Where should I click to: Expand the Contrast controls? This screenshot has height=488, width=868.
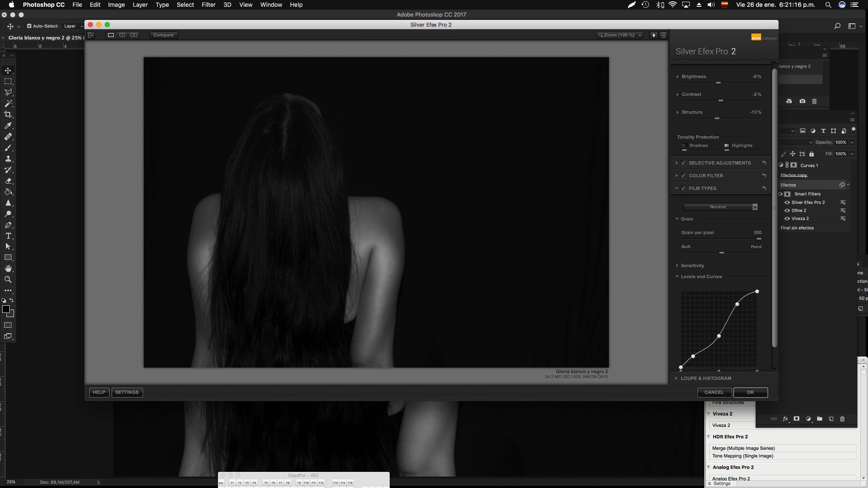677,95
